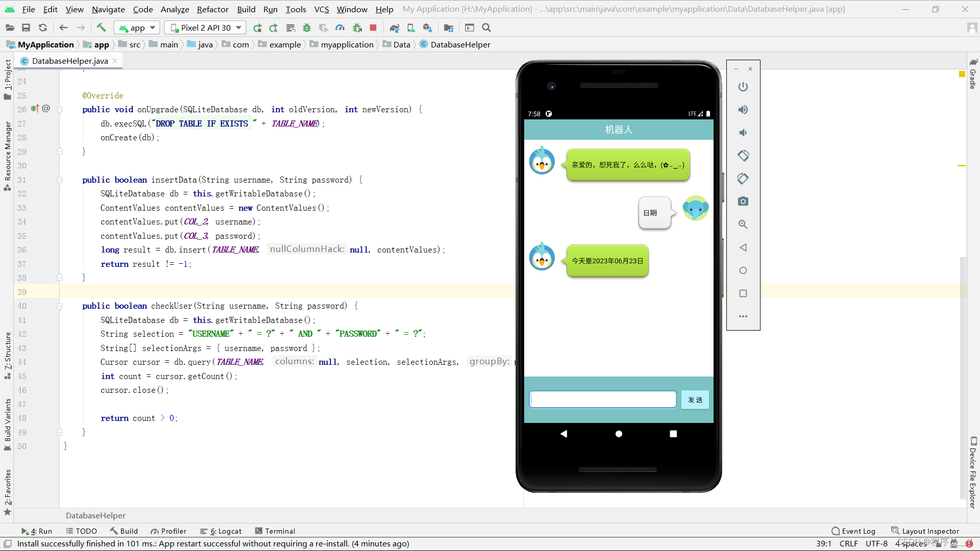
Task: Open the Pixel 2 API 30 device dropdown
Action: (206, 28)
